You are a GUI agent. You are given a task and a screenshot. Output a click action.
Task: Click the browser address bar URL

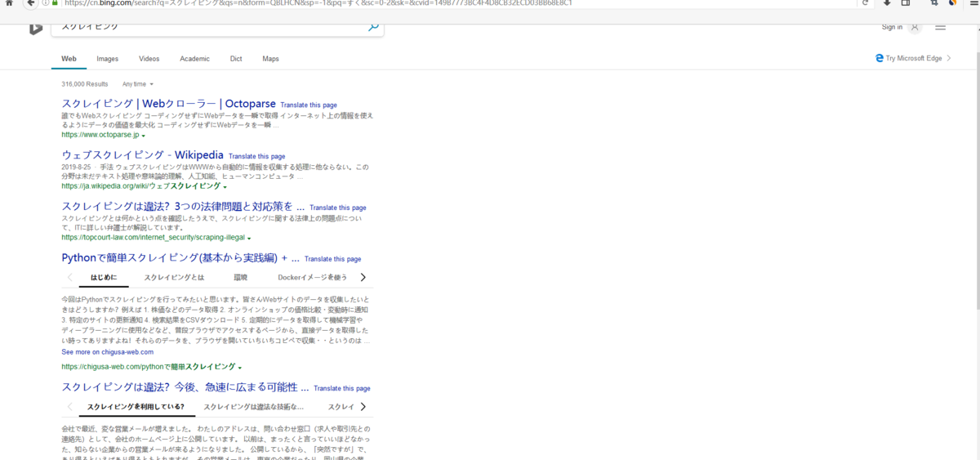pos(318,2)
